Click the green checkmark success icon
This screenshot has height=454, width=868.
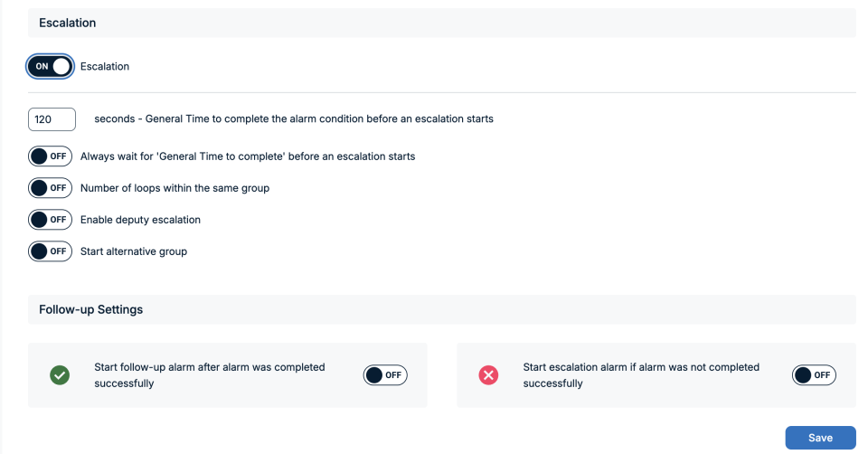(60, 375)
